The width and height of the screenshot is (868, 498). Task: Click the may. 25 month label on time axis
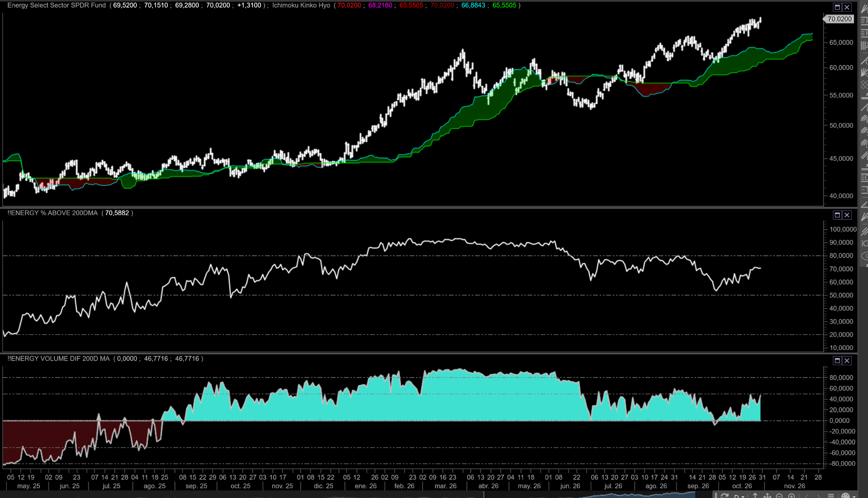point(28,486)
